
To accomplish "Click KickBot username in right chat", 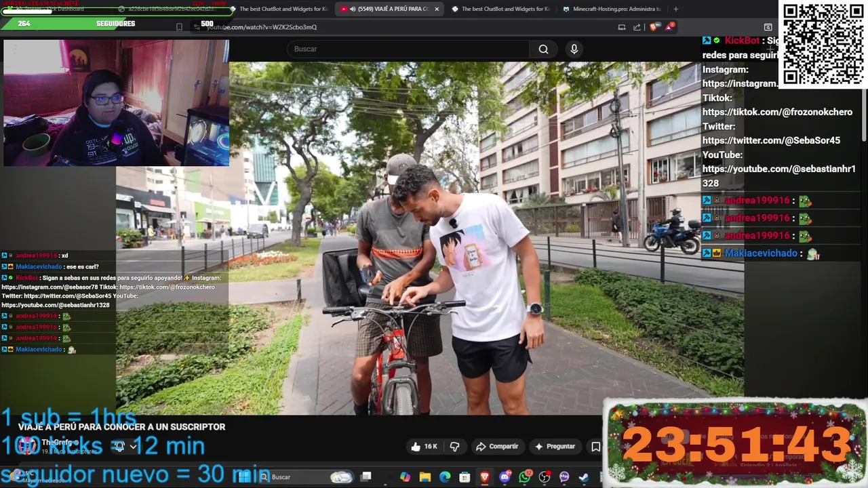I will click(x=743, y=41).
